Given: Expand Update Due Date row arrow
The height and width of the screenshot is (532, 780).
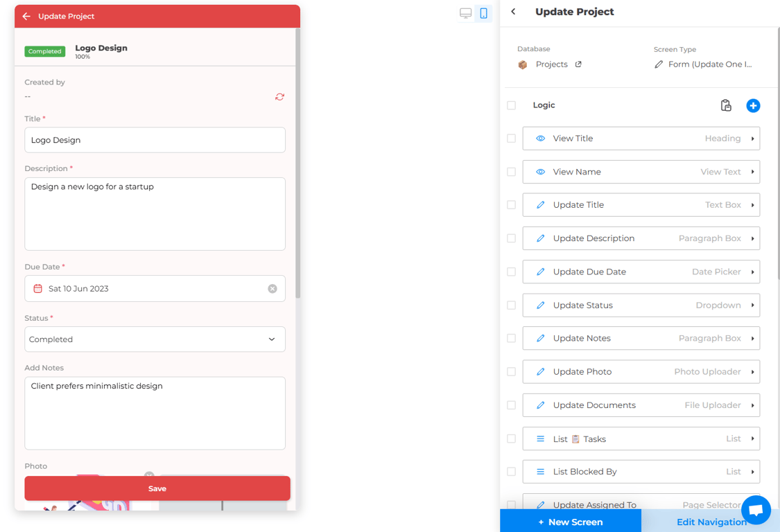Looking at the screenshot, I should [x=753, y=272].
